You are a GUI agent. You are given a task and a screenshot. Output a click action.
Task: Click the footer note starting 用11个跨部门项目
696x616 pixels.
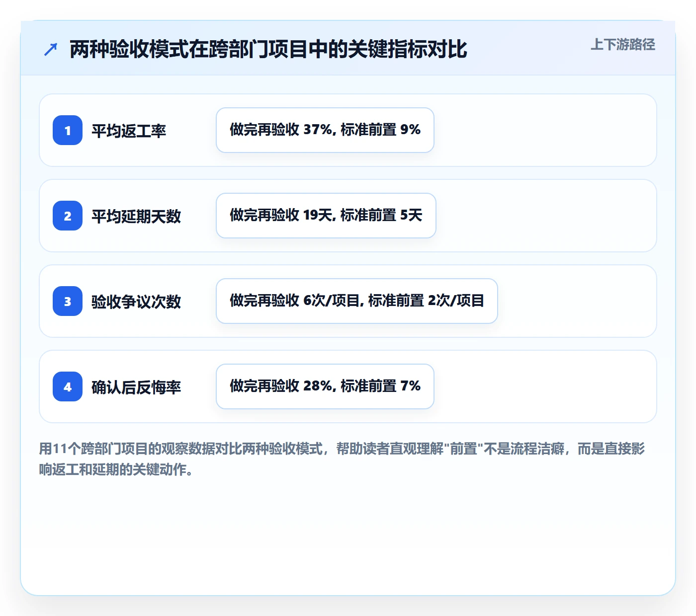(342, 459)
